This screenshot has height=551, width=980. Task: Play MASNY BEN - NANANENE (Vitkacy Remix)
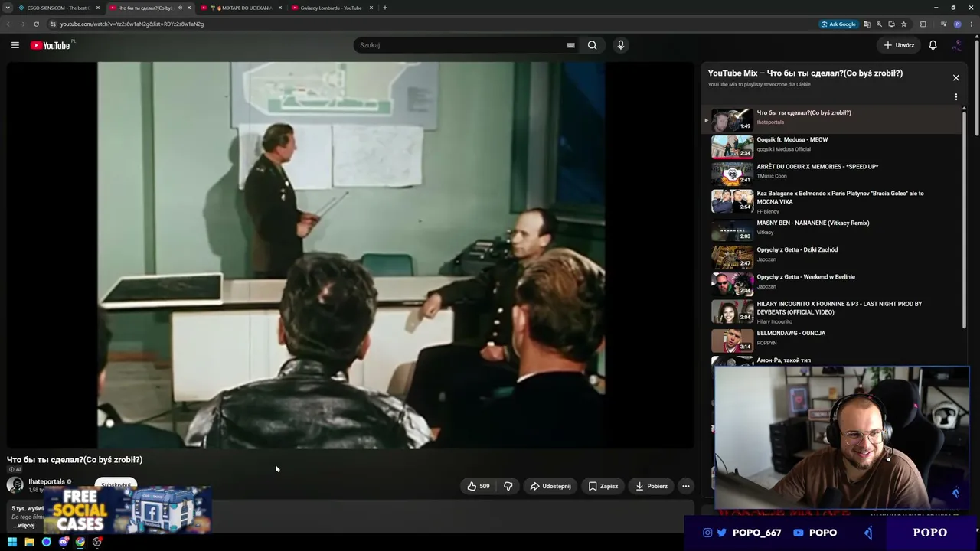[x=833, y=230]
